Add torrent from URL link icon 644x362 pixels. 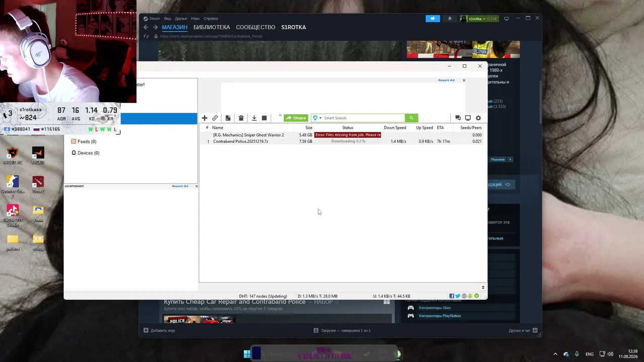[x=215, y=118]
